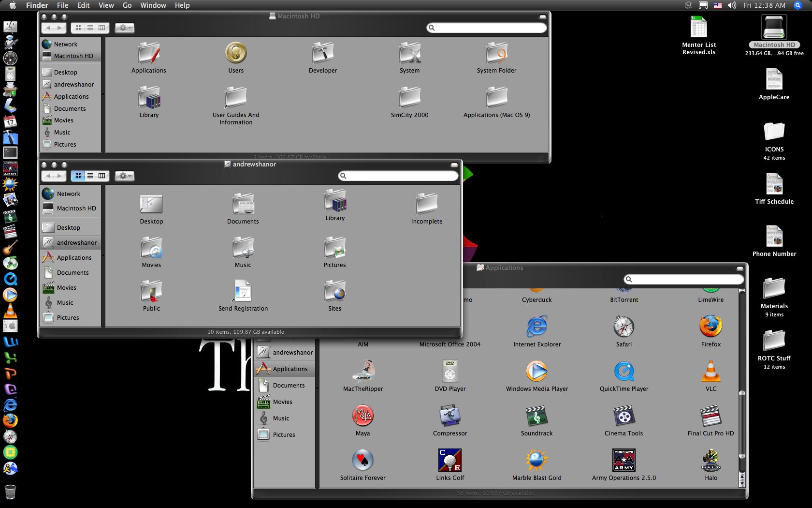
Task: Switch Macintosh HD window to list view
Action: point(90,28)
